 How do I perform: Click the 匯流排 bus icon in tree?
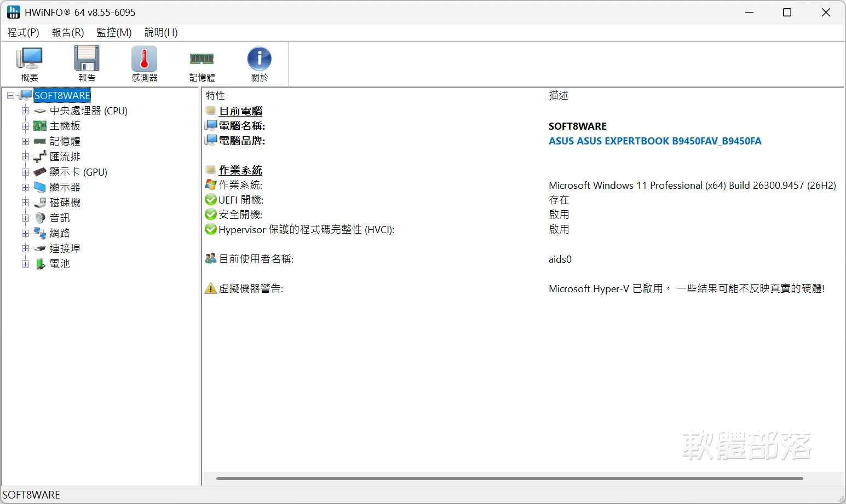40,157
